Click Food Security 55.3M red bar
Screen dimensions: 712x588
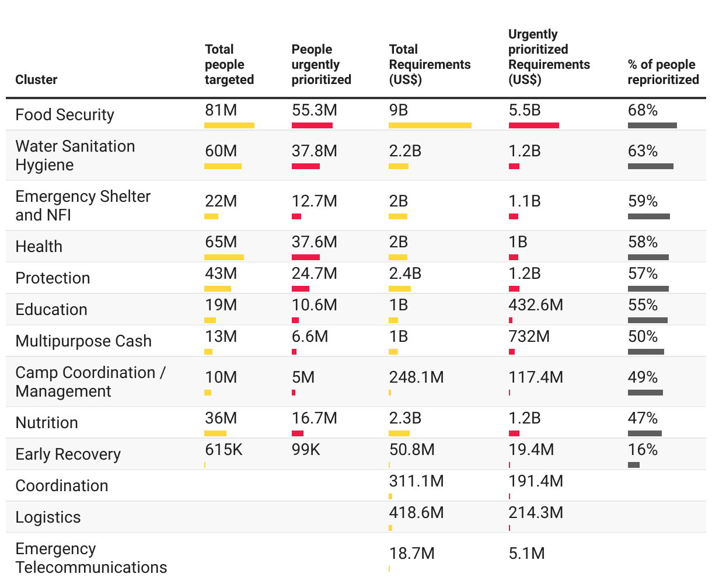312,125
